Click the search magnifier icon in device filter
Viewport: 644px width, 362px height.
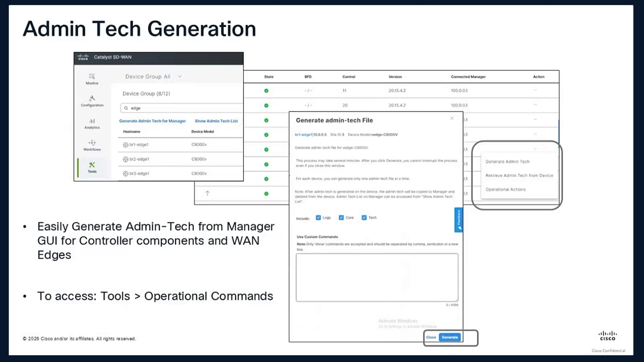(x=126, y=108)
